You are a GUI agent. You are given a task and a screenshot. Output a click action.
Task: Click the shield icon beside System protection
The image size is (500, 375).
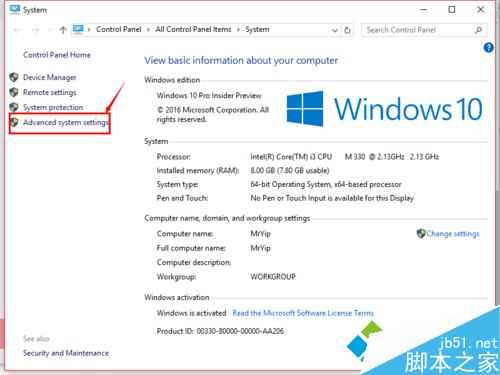click(14, 107)
